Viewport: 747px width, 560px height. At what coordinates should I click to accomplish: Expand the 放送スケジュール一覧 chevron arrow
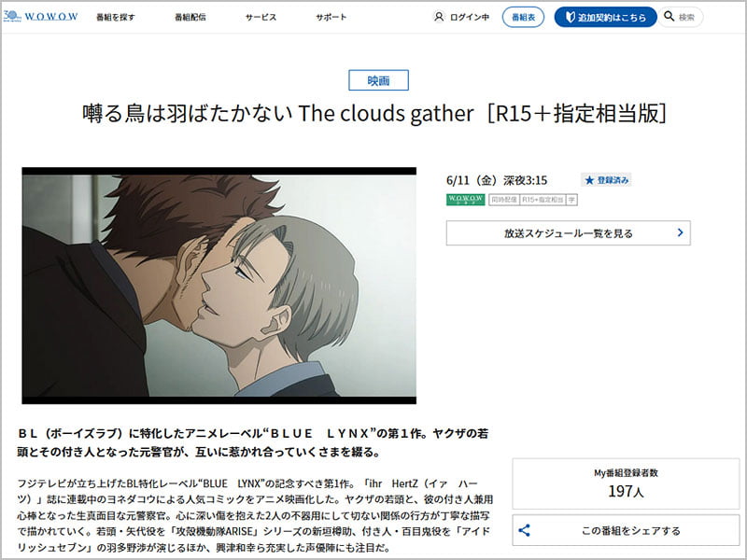click(x=681, y=232)
